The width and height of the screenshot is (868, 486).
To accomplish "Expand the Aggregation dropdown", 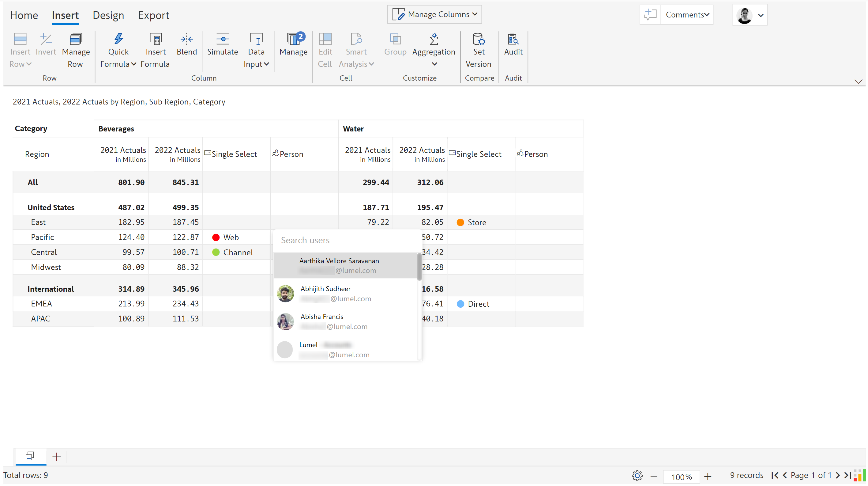I will [434, 64].
